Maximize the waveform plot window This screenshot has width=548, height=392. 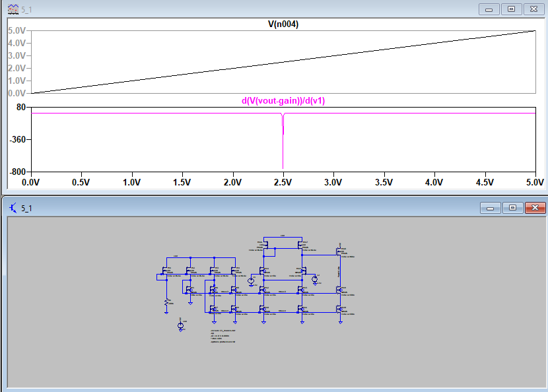click(x=512, y=9)
